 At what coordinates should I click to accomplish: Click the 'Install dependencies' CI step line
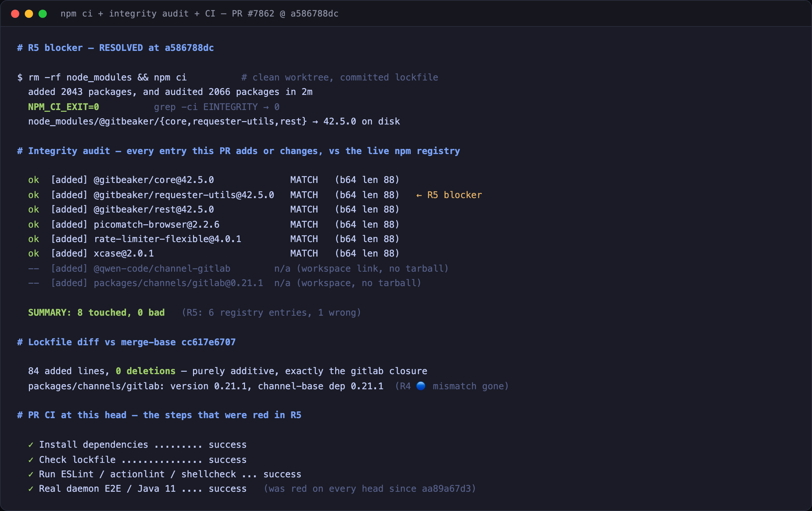[138, 445]
